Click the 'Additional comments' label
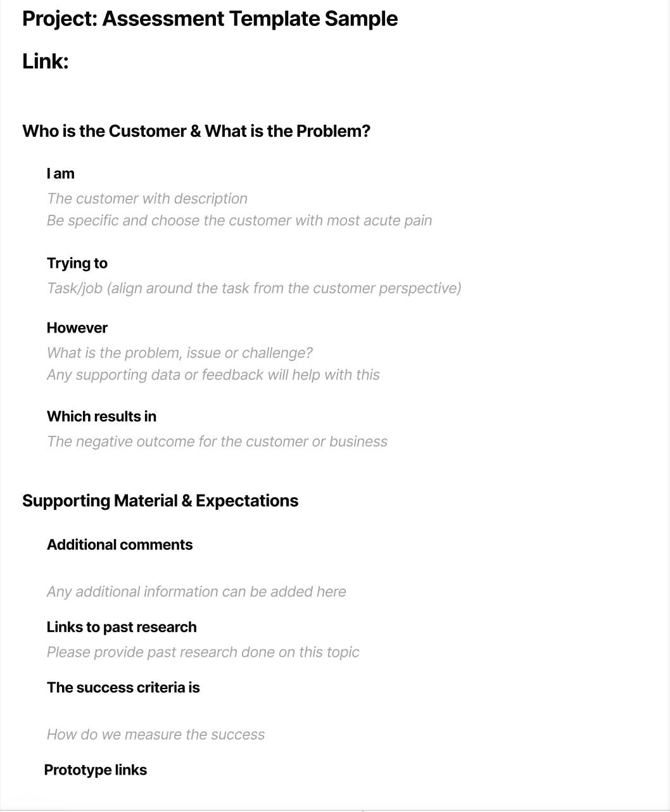This screenshot has height=812, width=670. [x=120, y=545]
